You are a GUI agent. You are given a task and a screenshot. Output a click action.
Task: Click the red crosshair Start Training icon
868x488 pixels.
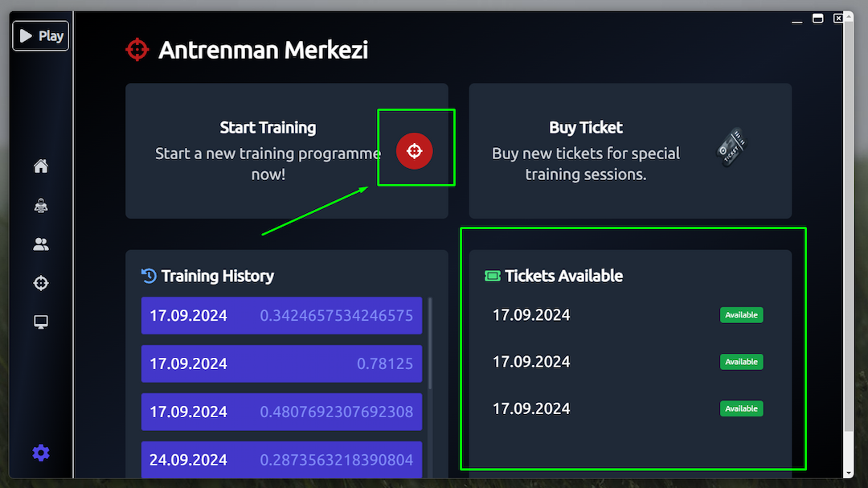415,150
